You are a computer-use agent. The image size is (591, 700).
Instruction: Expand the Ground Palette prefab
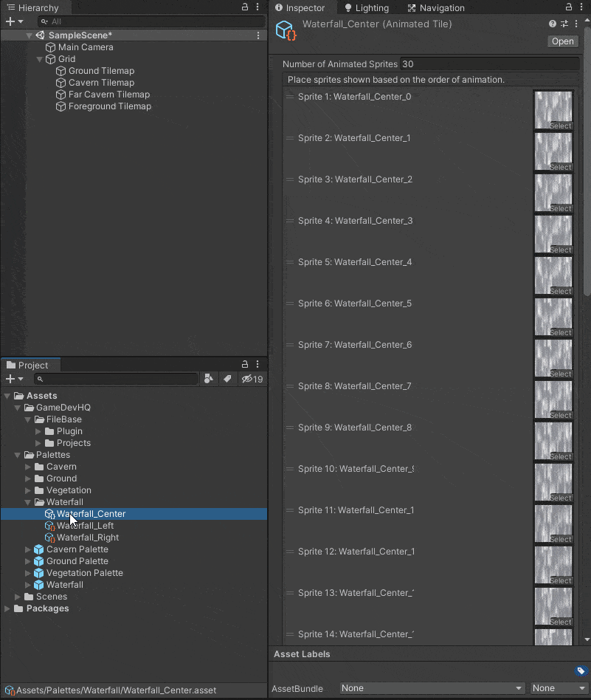point(27,561)
